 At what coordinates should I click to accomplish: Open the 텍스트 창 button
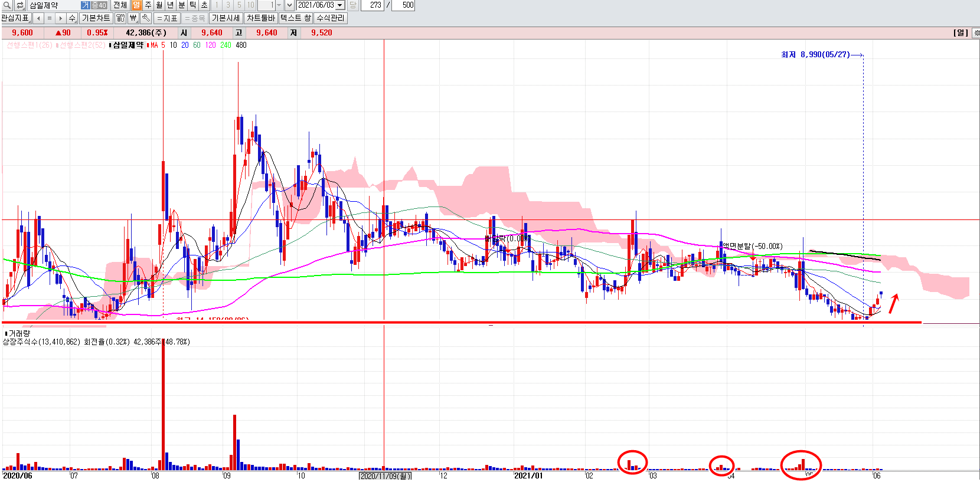[296, 18]
